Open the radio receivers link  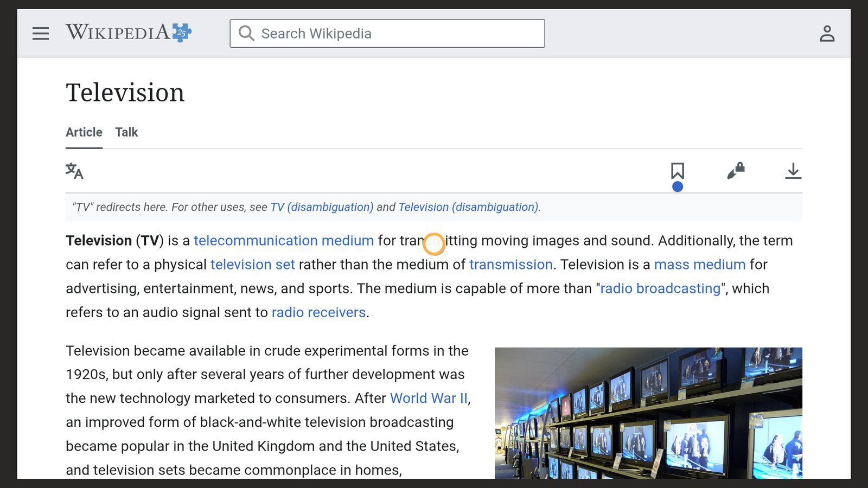pyautogui.click(x=318, y=312)
